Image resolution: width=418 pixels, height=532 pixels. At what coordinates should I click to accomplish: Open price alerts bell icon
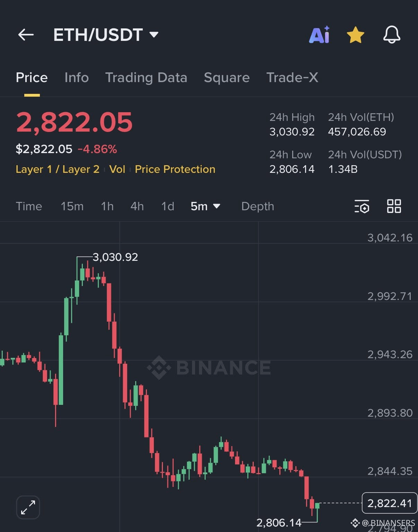[392, 35]
